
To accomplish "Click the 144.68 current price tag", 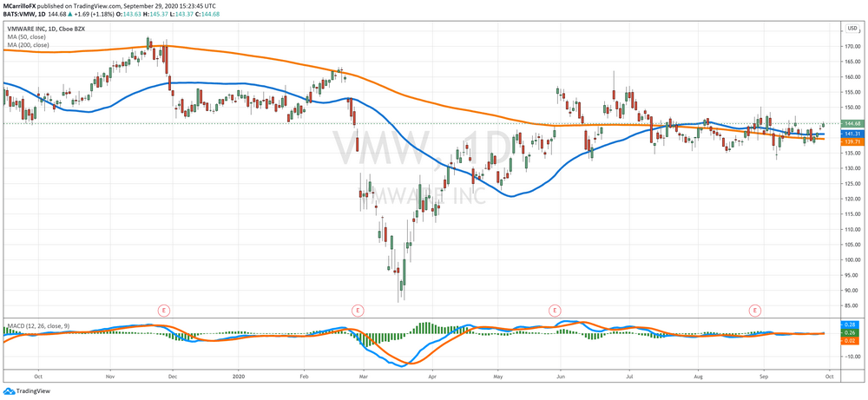I will tap(853, 123).
